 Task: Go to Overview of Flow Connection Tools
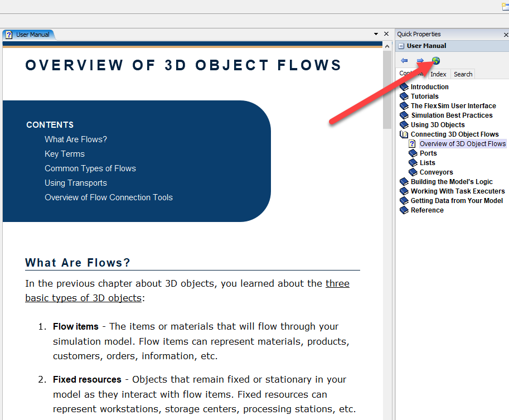tap(109, 197)
